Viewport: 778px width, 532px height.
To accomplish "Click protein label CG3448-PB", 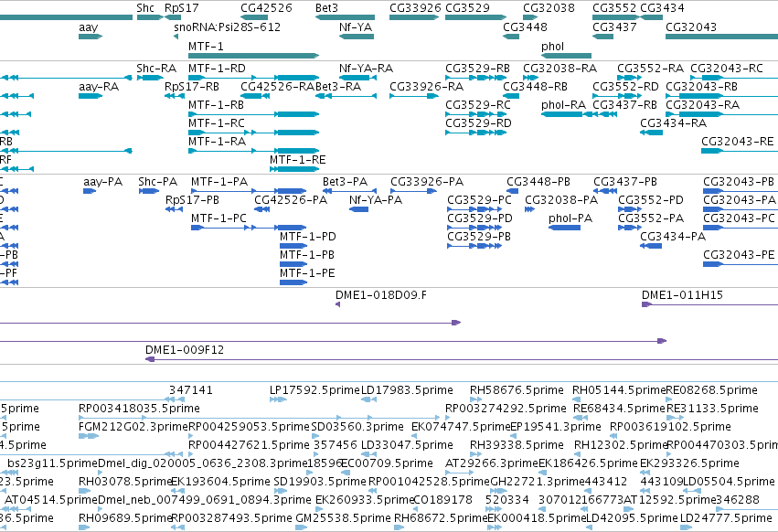I will point(538,182).
